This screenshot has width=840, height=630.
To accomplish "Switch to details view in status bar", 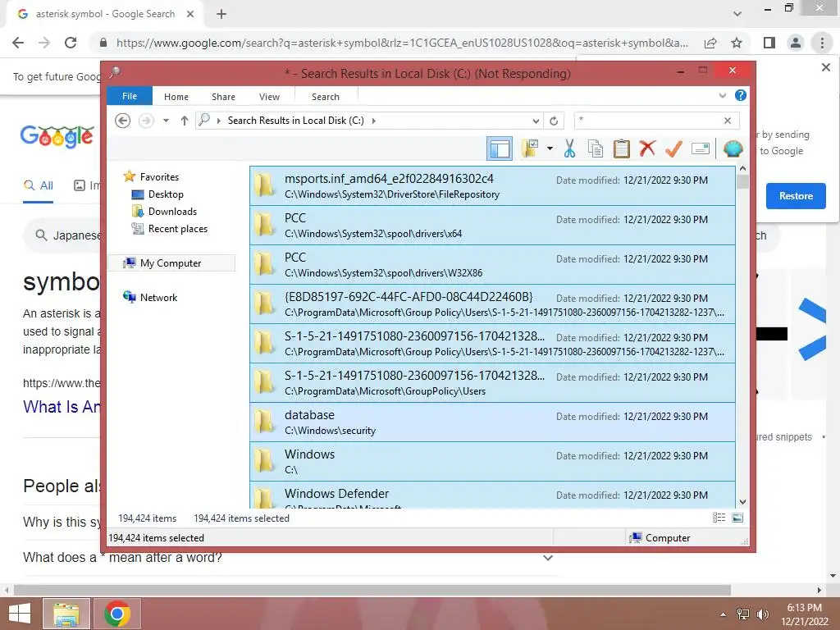I will (x=719, y=518).
